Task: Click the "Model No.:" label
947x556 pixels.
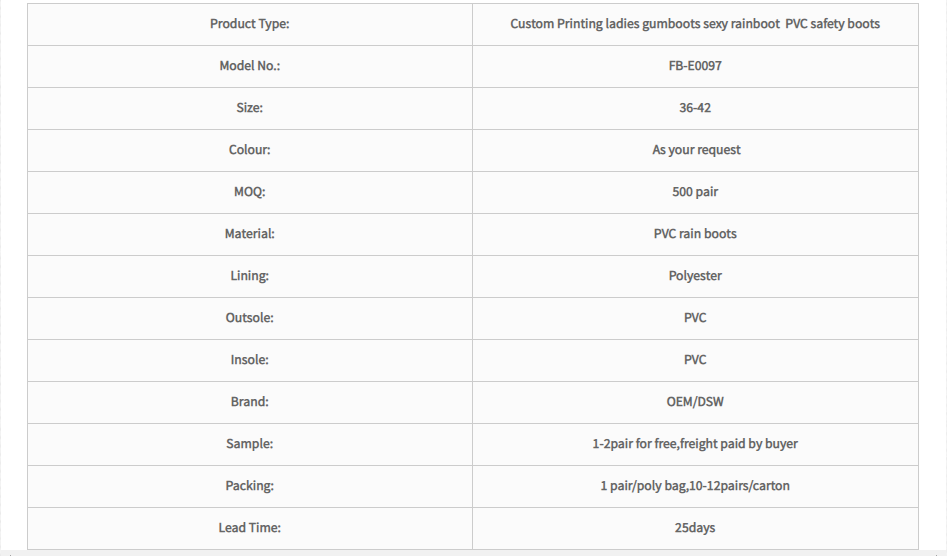Action: click(x=250, y=66)
